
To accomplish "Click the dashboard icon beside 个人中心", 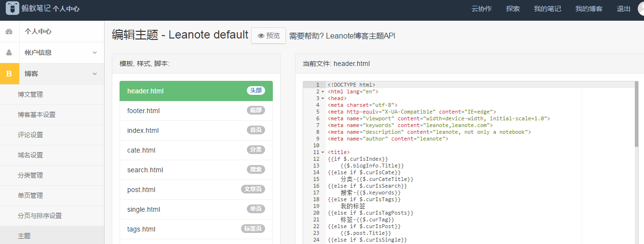I will [9, 32].
